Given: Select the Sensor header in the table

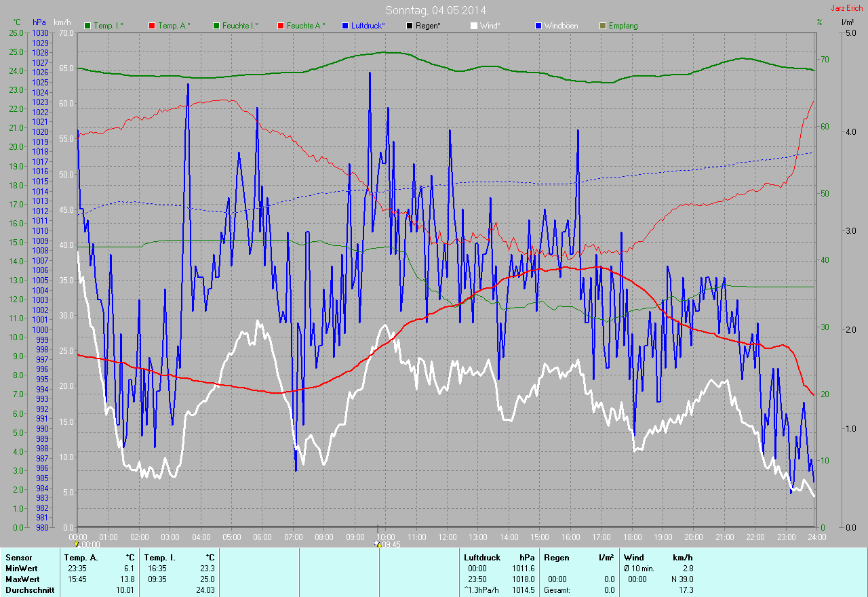Looking at the screenshot, I should (18, 557).
